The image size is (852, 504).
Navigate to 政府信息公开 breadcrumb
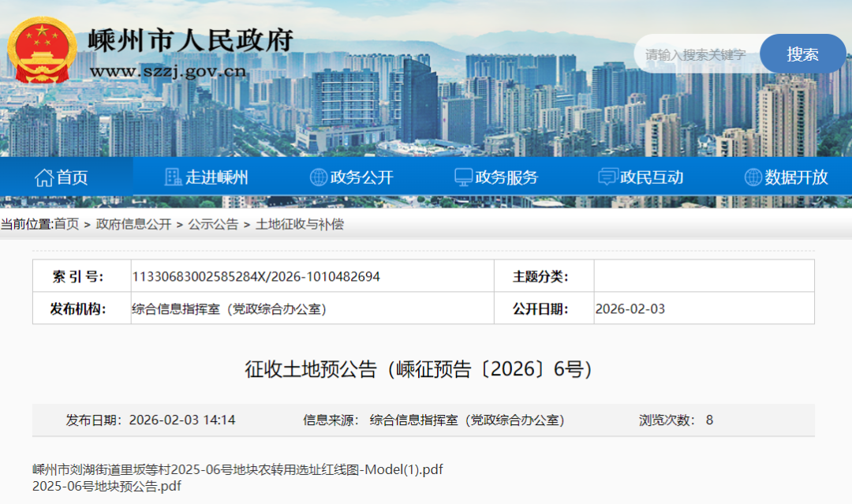click(133, 224)
